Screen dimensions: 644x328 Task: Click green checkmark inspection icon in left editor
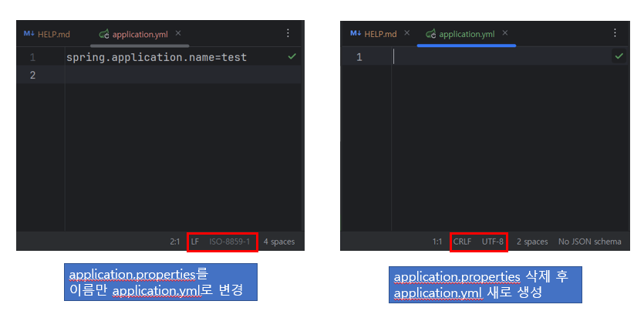pyautogui.click(x=292, y=56)
